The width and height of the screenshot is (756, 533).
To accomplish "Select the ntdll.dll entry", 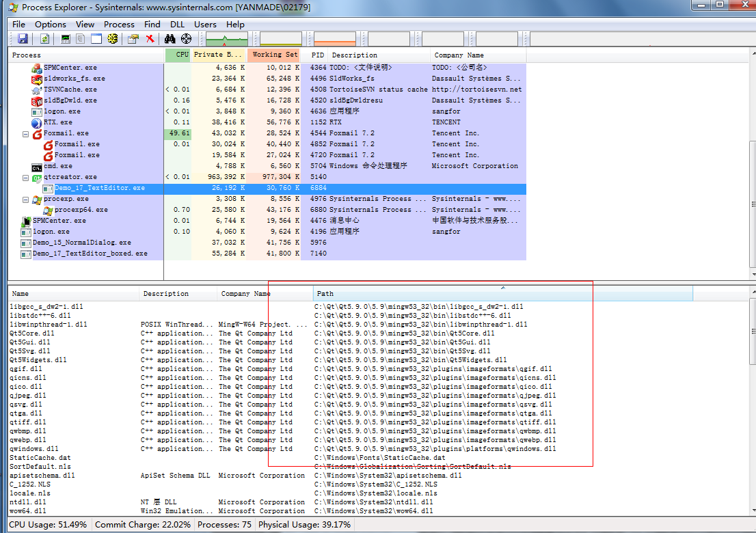I will coord(27,502).
